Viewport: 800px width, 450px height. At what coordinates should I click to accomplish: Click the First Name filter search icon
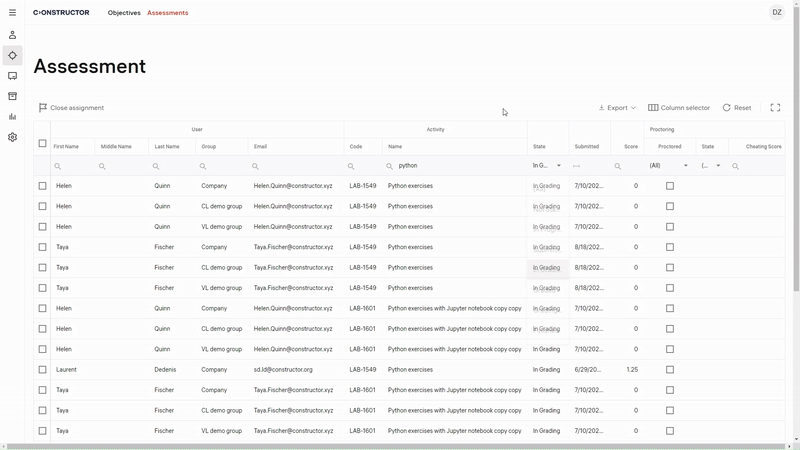58,166
